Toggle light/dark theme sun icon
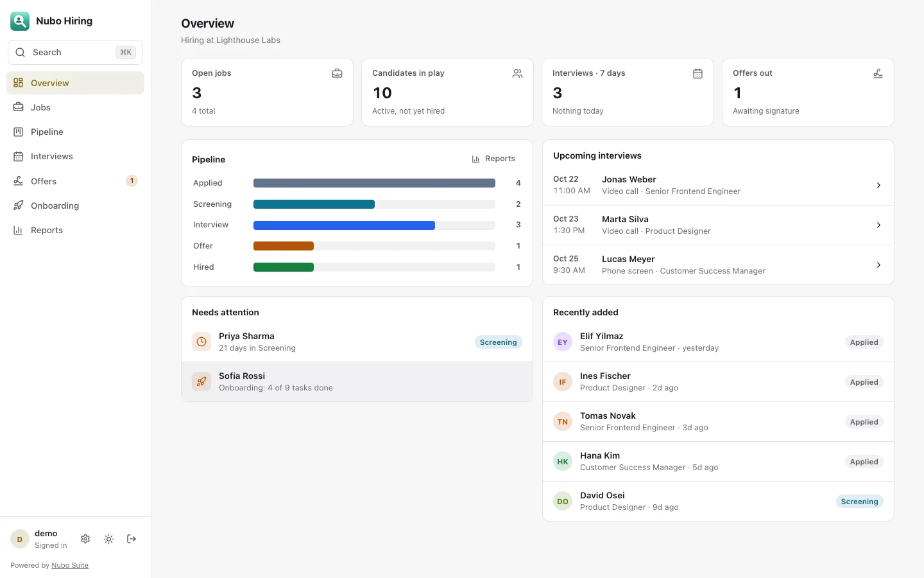This screenshot has height=578, width=924. [x=108, y=539]
